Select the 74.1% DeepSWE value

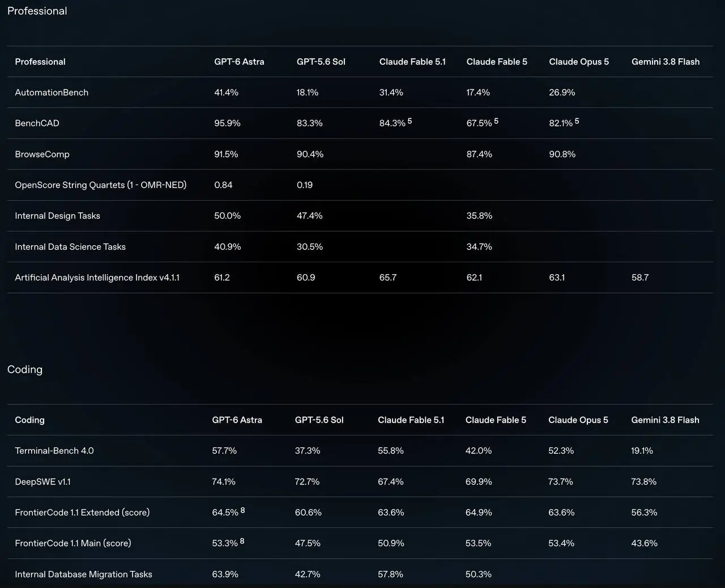click(224, 482)
